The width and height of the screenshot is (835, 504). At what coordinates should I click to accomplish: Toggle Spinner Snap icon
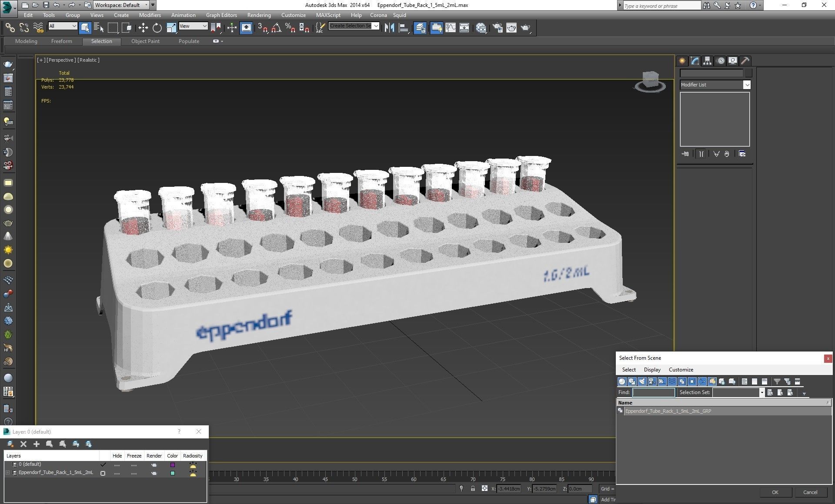(304, 28)
